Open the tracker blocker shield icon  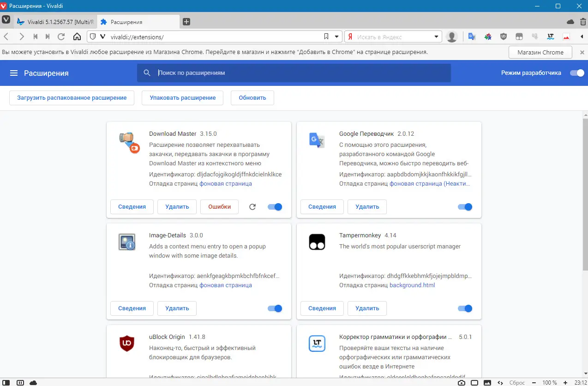pyautogui.click(x=92, y=37)
